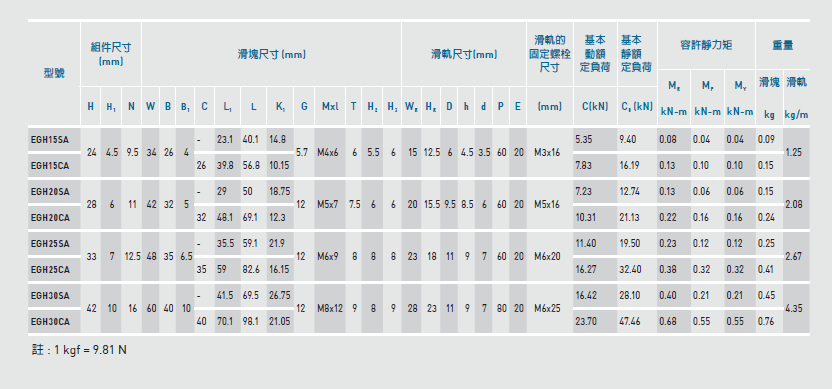Click the 7.83 dynamic load value
Screen dimensions: 832x389
pyautogui.click(x=584, y=166)
